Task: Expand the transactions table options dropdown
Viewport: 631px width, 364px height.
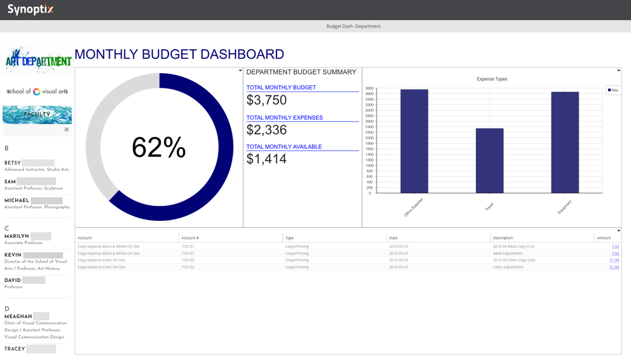Action: [619, 230]
